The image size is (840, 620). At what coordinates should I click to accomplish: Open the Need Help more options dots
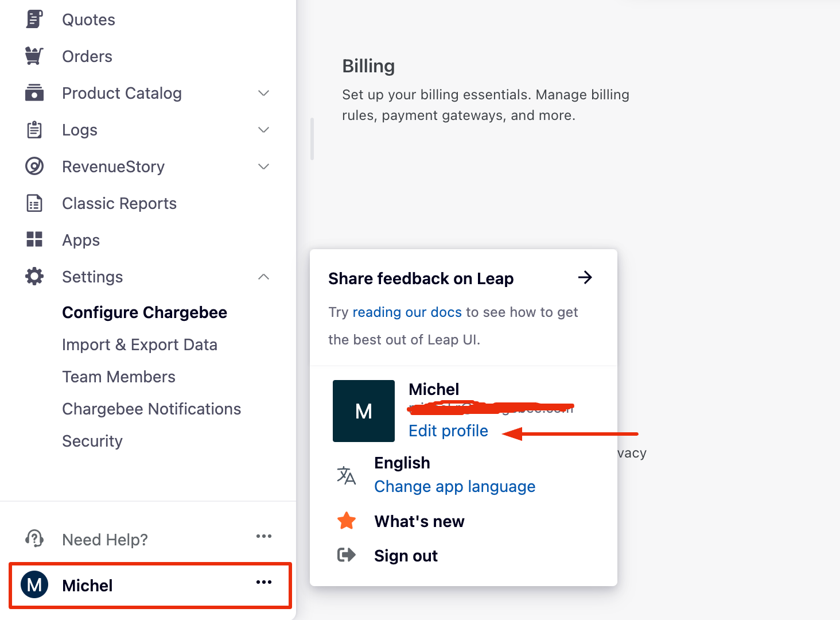(x=264, y=536)
